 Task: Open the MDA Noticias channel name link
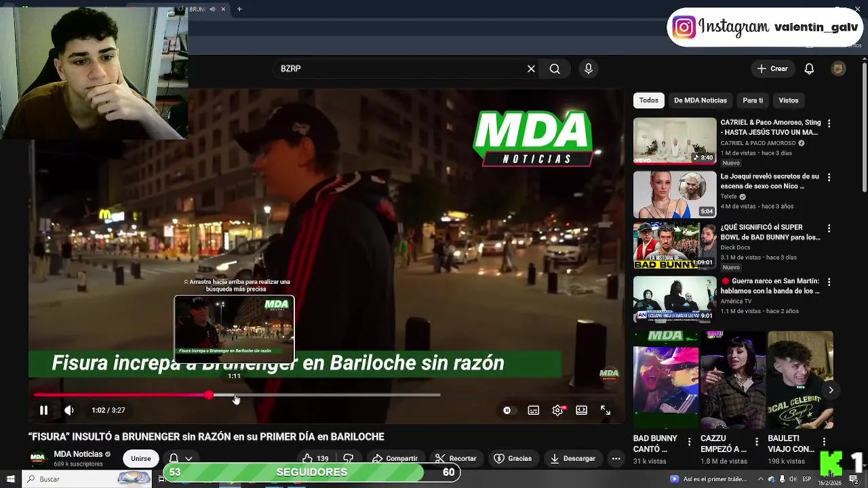coord(78,454)
